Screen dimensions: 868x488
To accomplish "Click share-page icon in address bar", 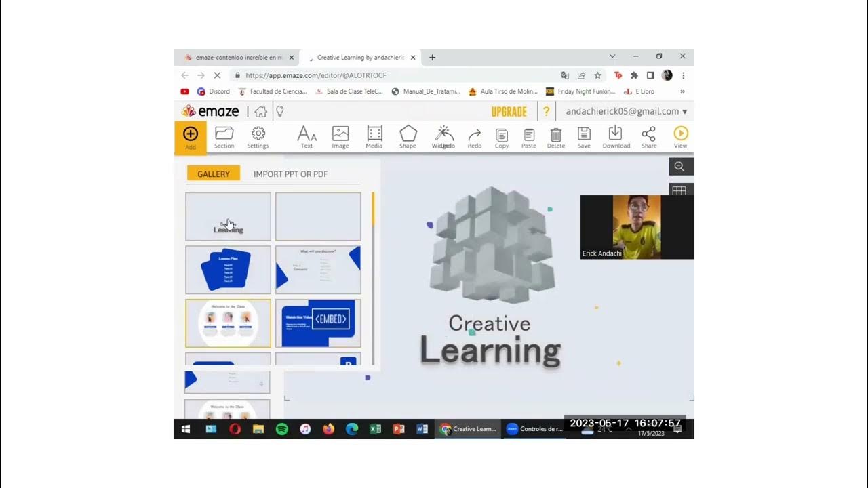I will point(581,75).
